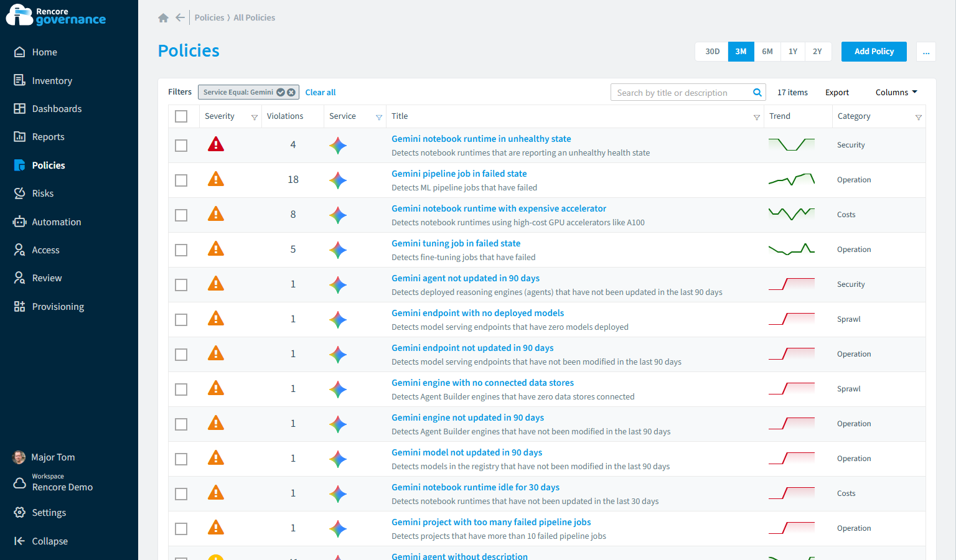956x560 pixels.
Task: Click the Review sidebar icon
Action: click(19, 278)
